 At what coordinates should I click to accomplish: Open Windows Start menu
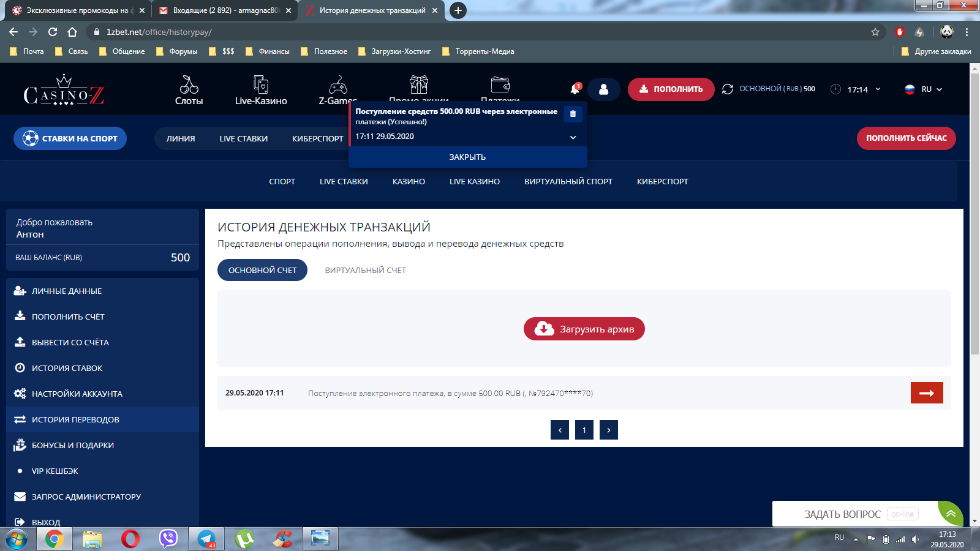coord(17,539)
